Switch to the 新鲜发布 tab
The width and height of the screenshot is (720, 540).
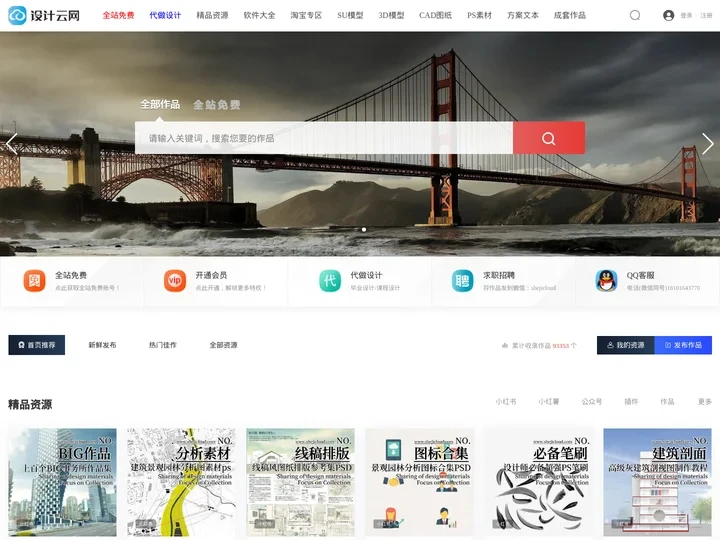click(x=102, y=345)
